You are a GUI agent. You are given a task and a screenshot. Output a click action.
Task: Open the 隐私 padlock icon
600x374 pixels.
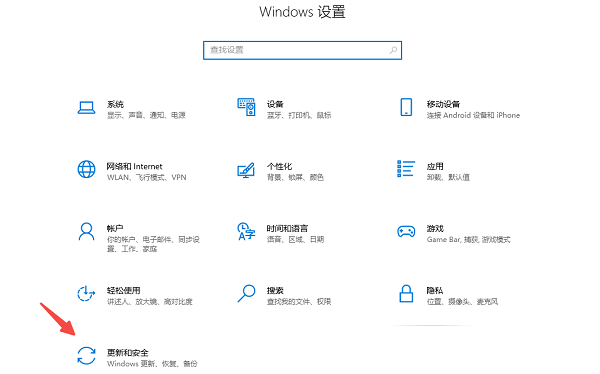coord(406,294)
